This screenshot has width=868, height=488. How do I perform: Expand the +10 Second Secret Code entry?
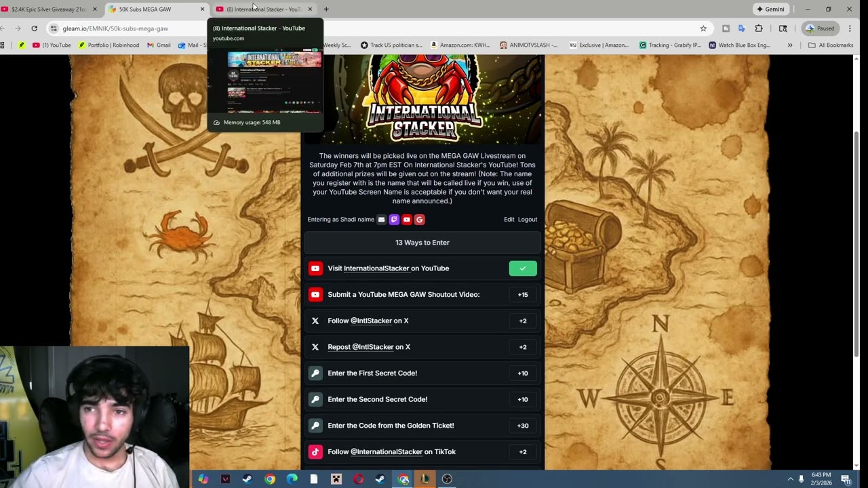523,399
